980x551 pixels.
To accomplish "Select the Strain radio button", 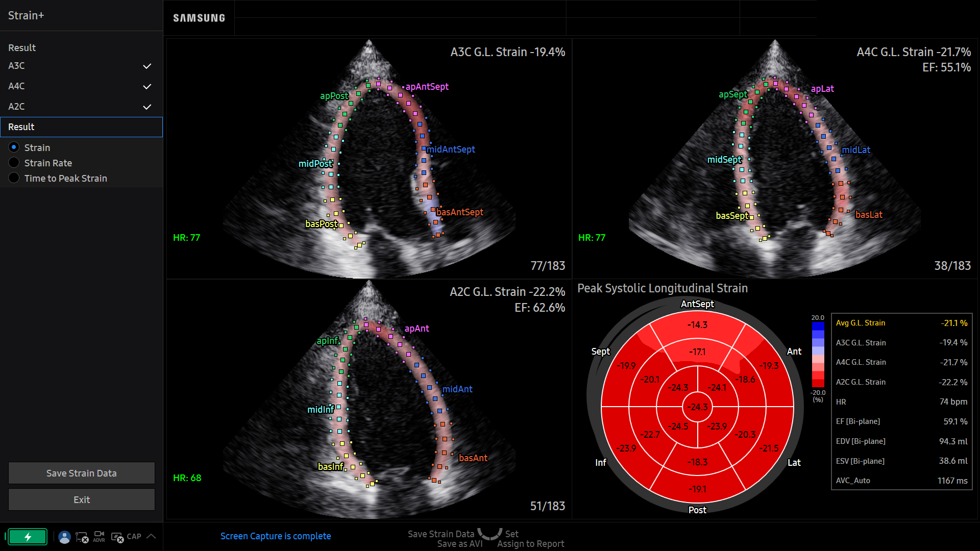I will coord(14,147).
